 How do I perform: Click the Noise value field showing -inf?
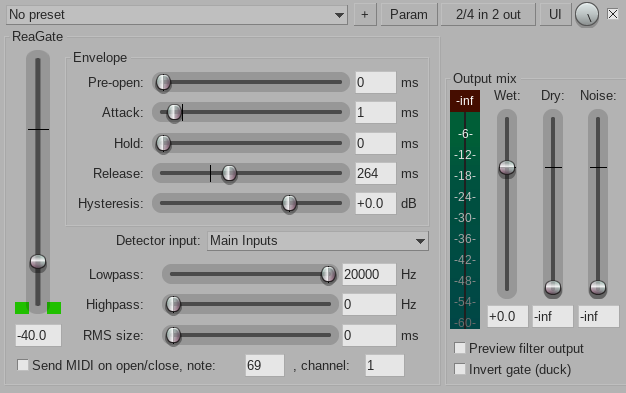point(599,317)
